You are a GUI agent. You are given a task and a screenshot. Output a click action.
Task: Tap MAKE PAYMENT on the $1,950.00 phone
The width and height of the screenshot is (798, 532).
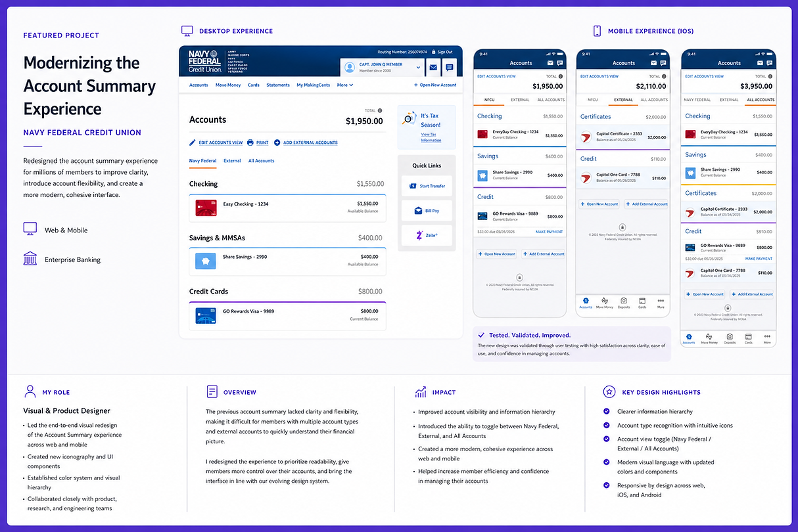click(549, 232)
